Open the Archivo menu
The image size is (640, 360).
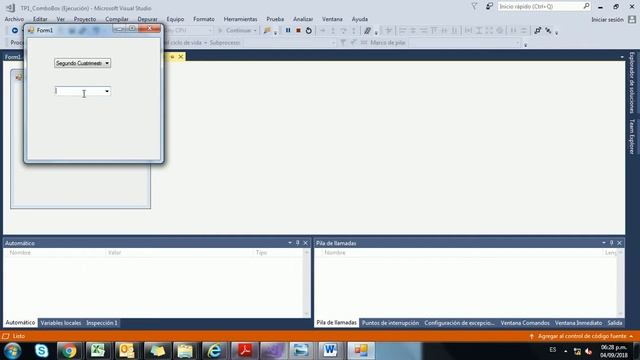point(14,19)
